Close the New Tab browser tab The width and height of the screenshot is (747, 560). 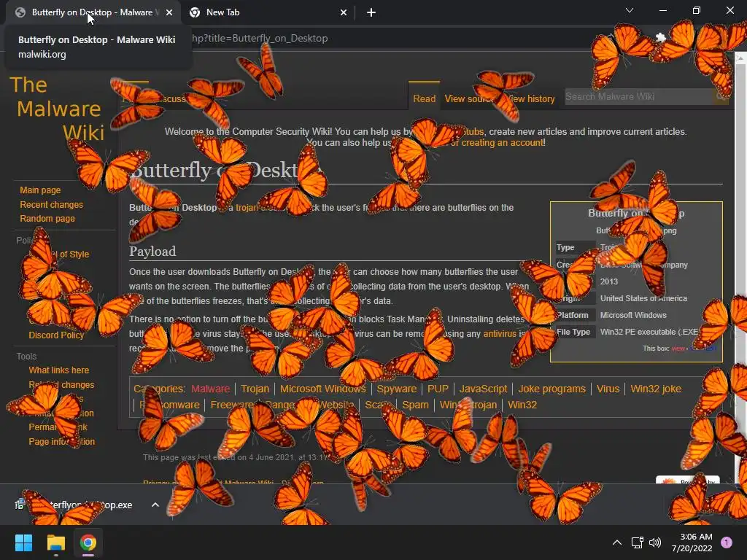pyautogui.click(x=344, y=12)
